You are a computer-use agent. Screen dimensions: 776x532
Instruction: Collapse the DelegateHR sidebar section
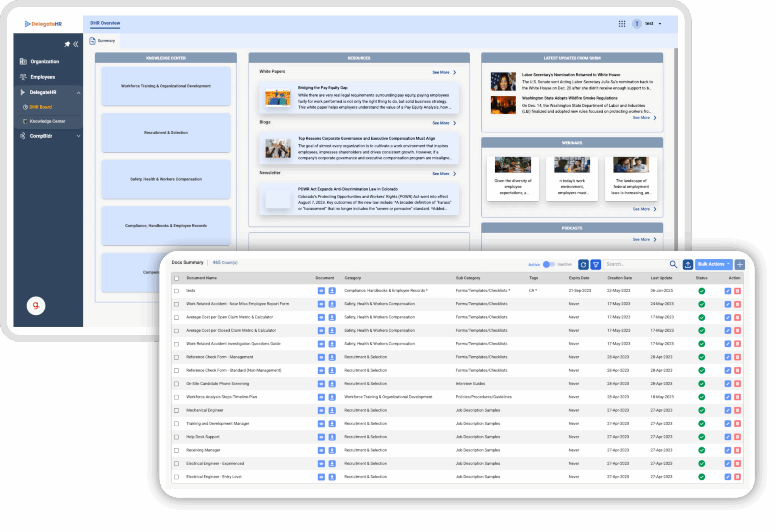[x=78, y=92]
